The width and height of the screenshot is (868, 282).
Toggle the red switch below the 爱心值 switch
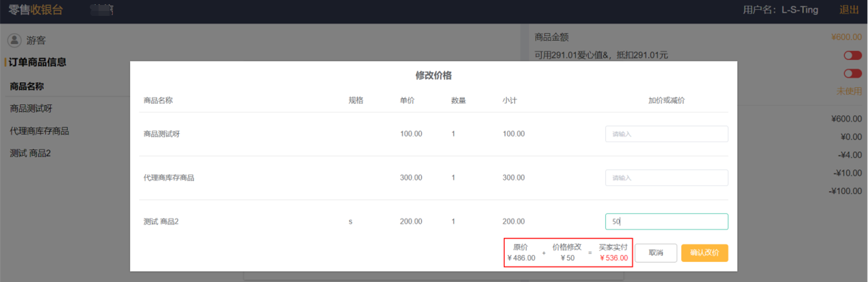point(852,73)
